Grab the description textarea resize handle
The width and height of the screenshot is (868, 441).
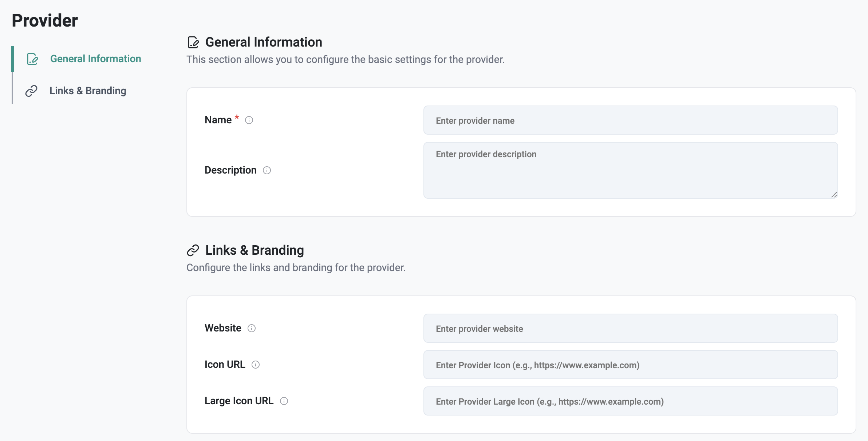[x=834, y=195]
